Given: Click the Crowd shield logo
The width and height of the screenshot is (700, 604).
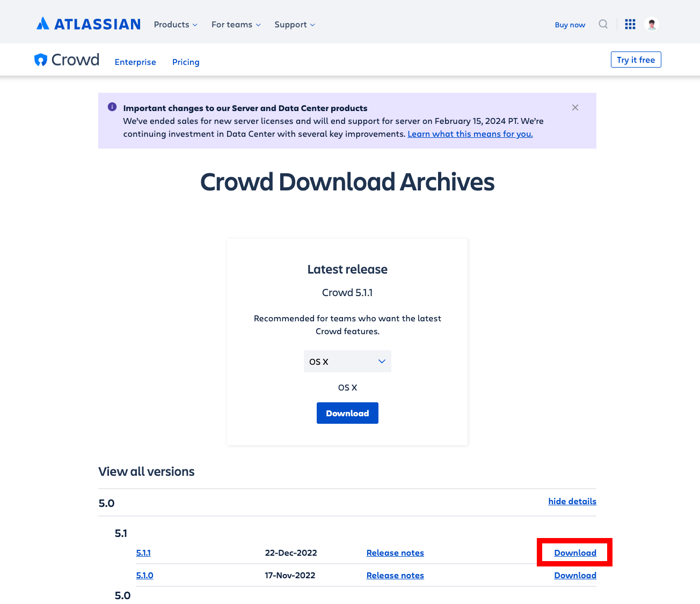Looking at the screenshot, I should coord(67,60).
